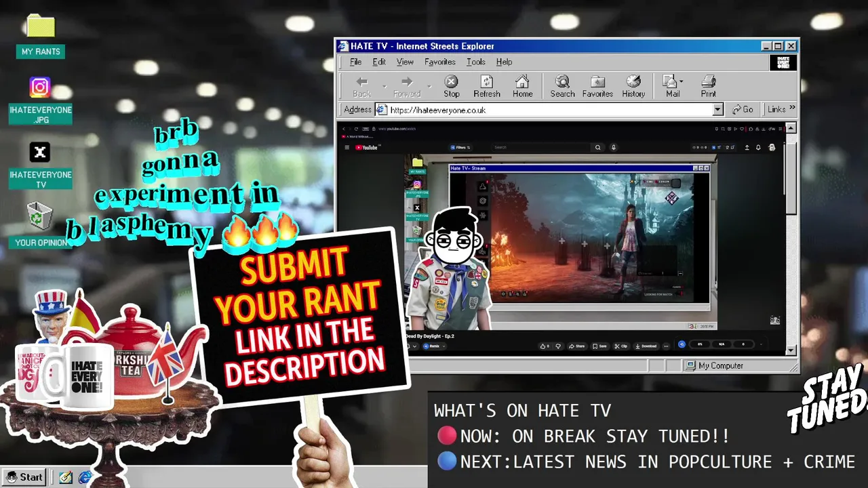Open the Favorites toolbar icon
The height and width of the screenshot is (488, 868).
597,81
